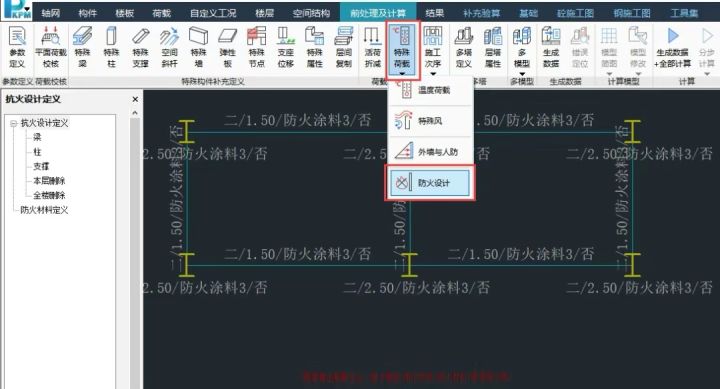The width and height of the screenshot is (720, 389).
Task: Expand arrow under 多模型 button
Action: (x=522, y=73)
